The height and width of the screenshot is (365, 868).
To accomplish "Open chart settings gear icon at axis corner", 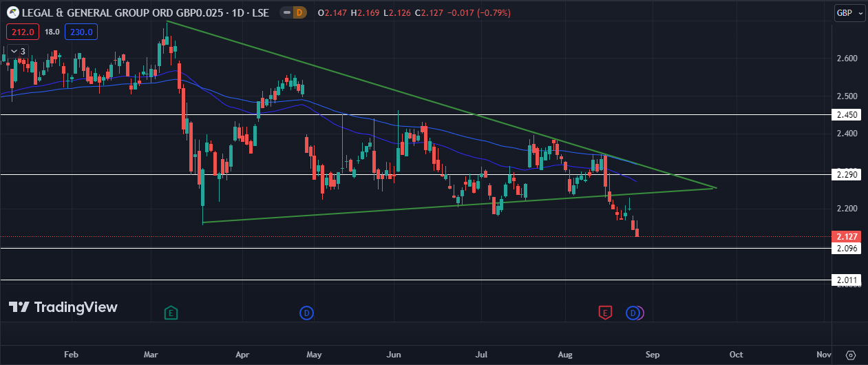I will point(851,355).
